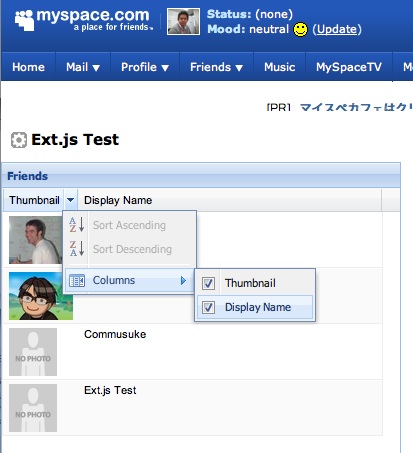413x453 pixels.
Task: Choose Sort Ascending from the menu
Action: coord(129,225)
